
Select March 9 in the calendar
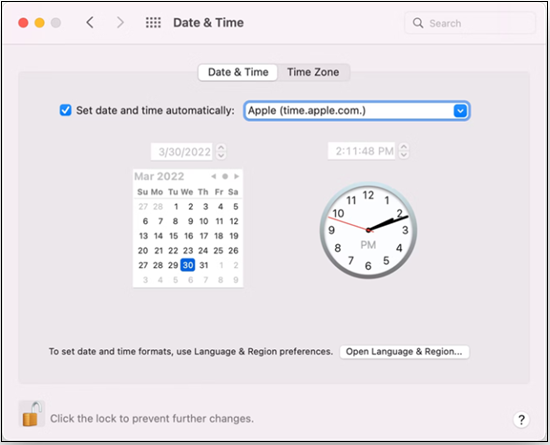[190, 221]
